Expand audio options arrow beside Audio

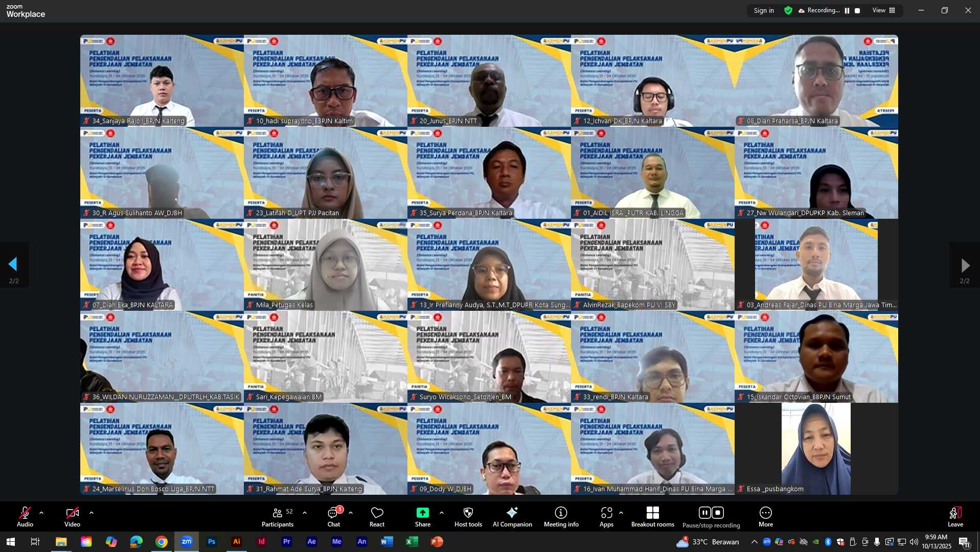[41, 513]
